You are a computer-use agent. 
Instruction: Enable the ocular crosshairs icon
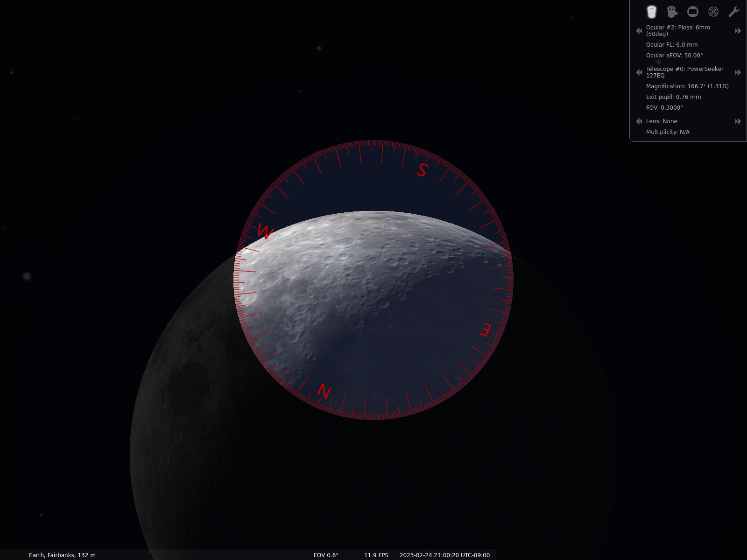click(672, 12)
